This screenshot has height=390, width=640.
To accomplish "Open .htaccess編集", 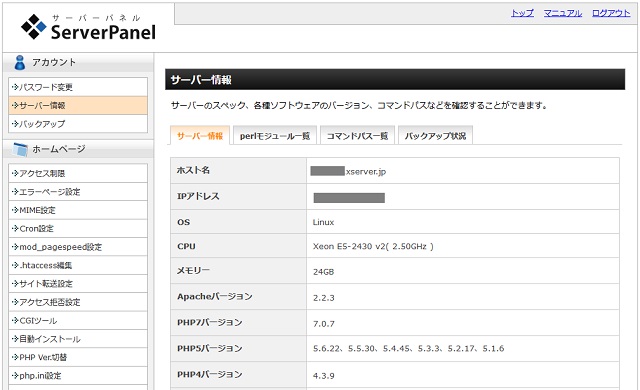I will tap(78, 265).
